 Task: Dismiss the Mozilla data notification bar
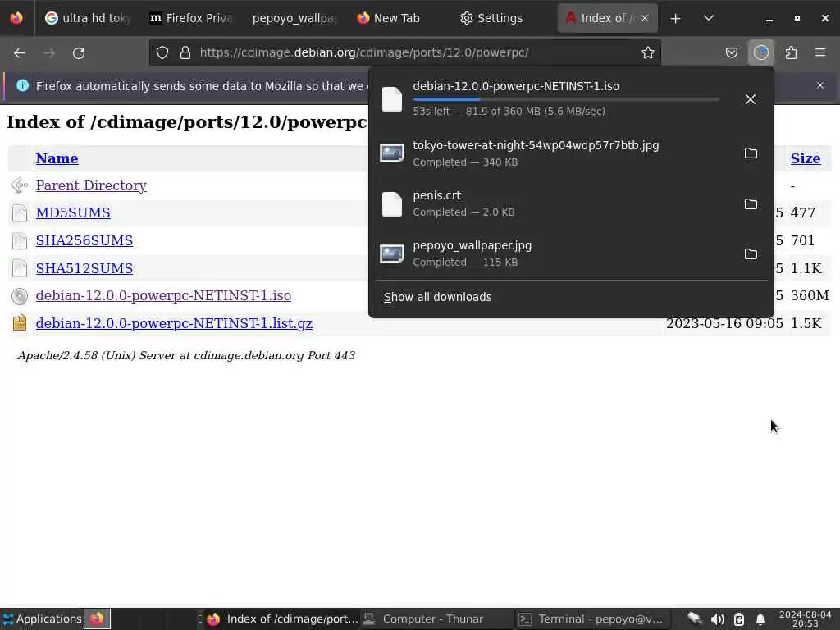(819, 85)
